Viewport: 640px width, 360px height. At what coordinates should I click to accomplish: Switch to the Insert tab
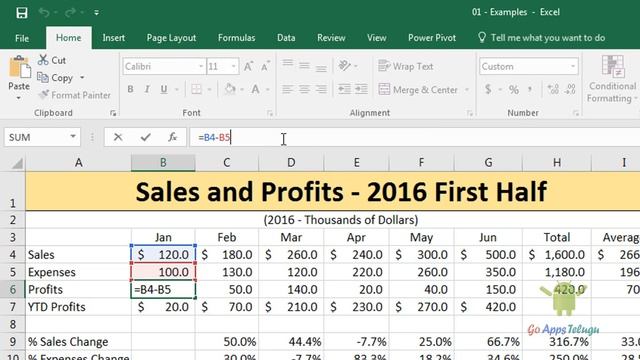(113, 38)
